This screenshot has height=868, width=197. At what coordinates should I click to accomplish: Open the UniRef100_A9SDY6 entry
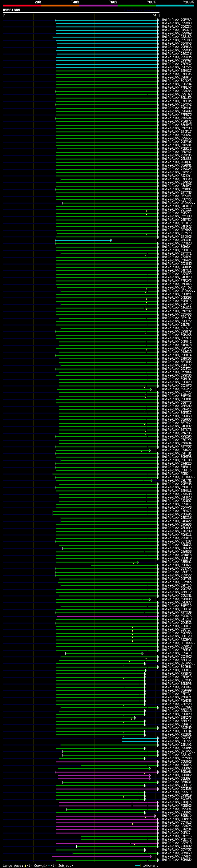177,674
